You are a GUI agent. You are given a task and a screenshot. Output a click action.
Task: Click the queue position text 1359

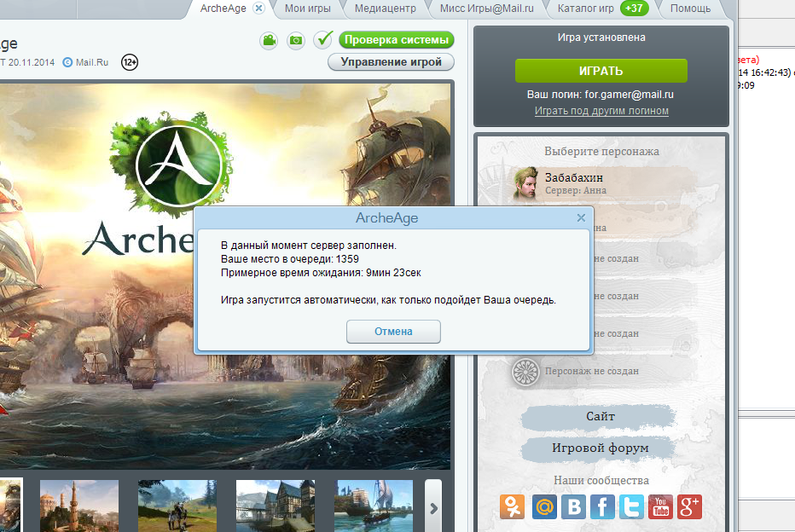coord(347,259)
